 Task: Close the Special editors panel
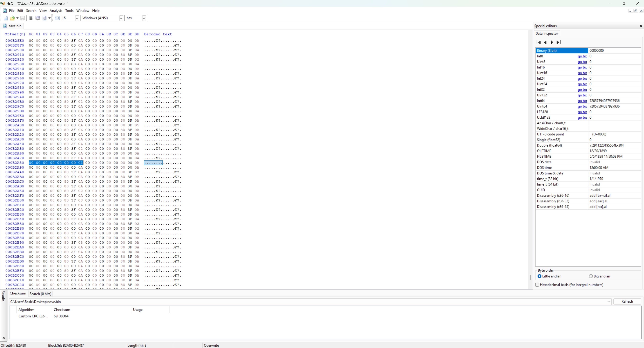tap(640, 26)
